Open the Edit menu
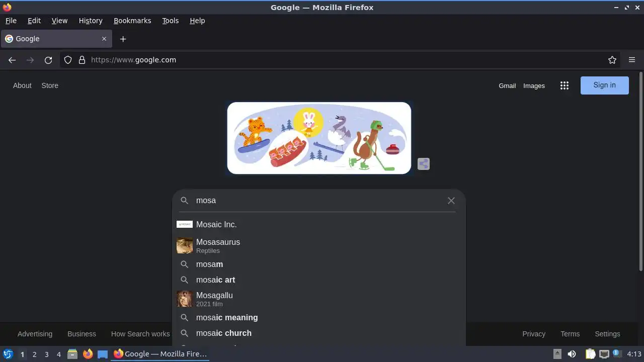This screenshot has height=362, width=644. click(34, 21)
